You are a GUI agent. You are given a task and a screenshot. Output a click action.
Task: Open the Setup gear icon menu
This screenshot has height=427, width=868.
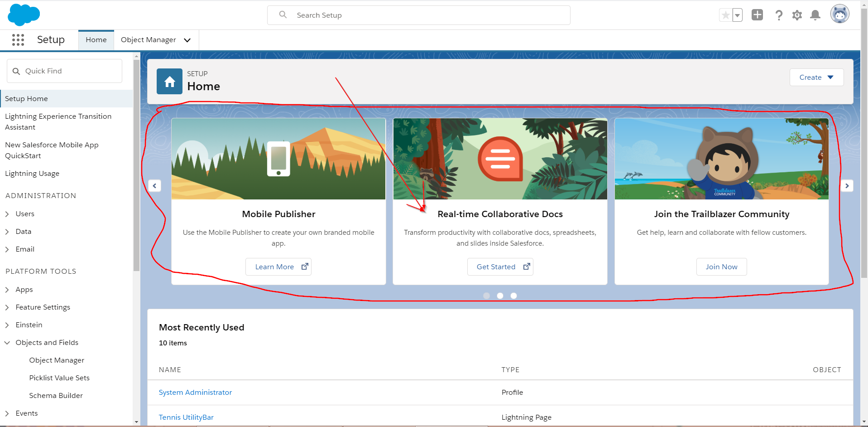797,15
